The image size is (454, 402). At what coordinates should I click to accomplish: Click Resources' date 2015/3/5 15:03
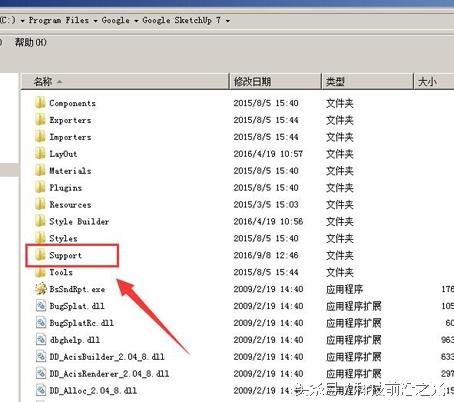coord(266,204)
